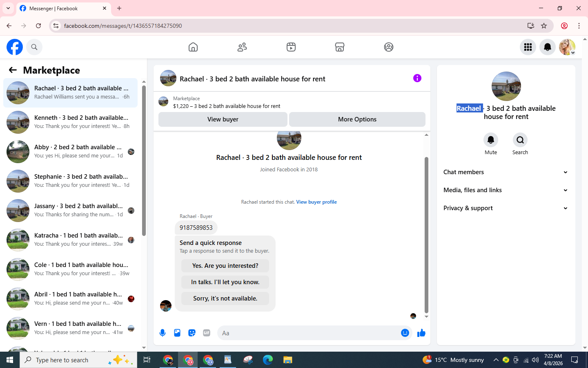The height and width of the screenshot is (368, 588).
Task: Open the View buyer profile link
Action: click(x=316, y=202)
